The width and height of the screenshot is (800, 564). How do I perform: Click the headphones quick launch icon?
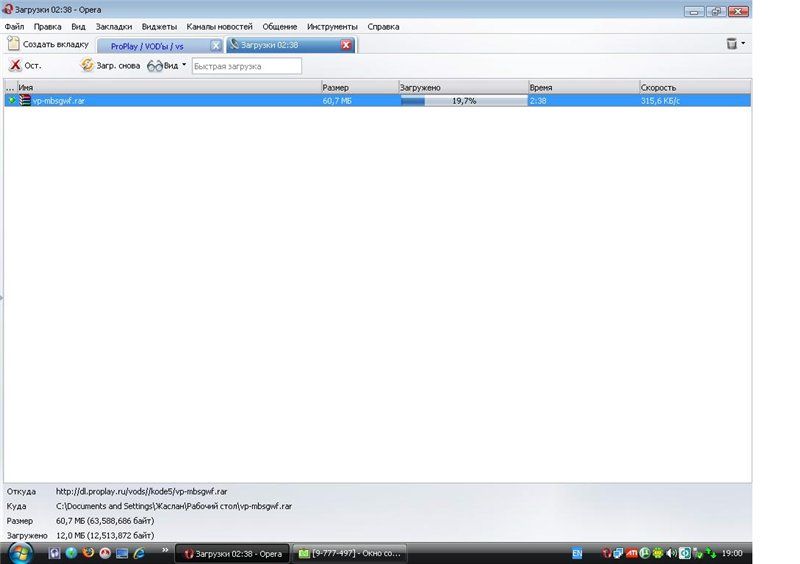pos(54,553)
